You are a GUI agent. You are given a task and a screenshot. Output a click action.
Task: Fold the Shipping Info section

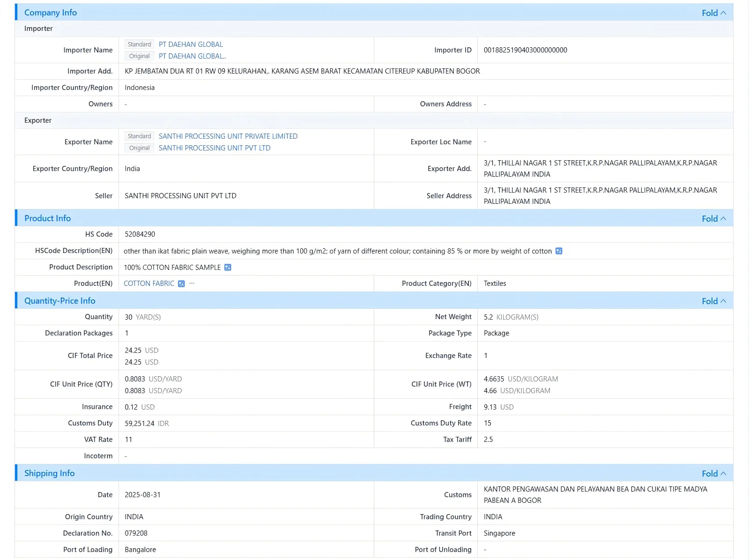click(714, 474)
